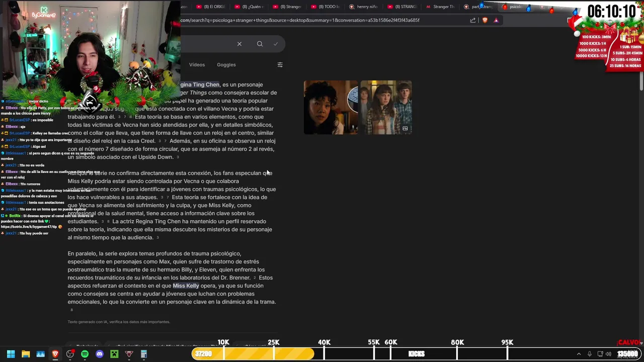This screenshot has width=644, height=362.
Task: Click Brave browser taskbar icon
Action: [x=55, y=354]
